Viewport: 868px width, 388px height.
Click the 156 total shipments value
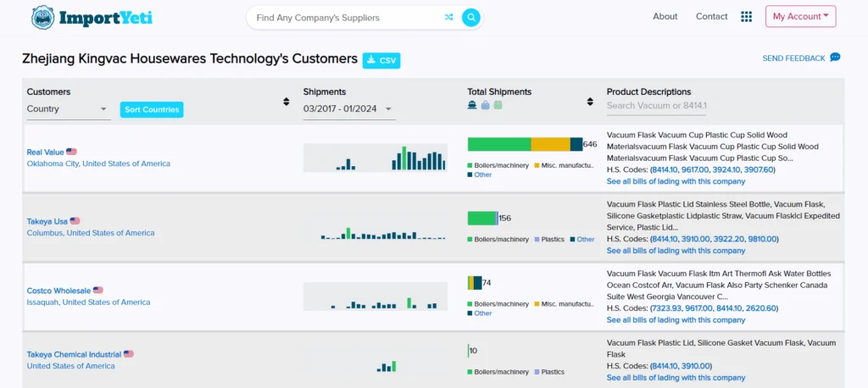pyautogui.click(x=505, y=218)
